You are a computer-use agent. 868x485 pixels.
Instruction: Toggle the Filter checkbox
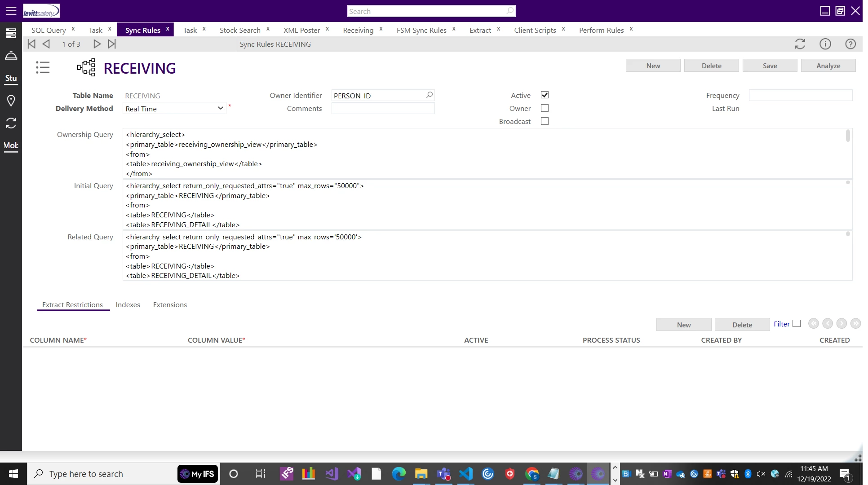click(797, 324)
